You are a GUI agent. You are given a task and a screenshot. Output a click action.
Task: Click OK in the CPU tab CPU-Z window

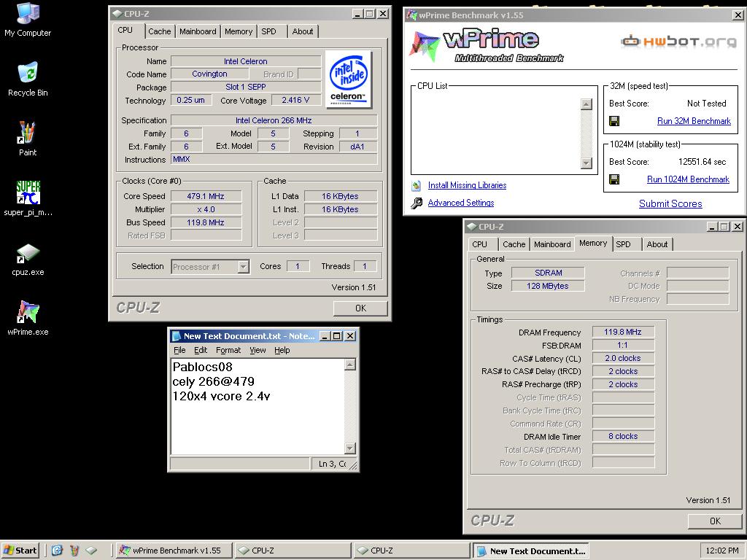(360, 308)
